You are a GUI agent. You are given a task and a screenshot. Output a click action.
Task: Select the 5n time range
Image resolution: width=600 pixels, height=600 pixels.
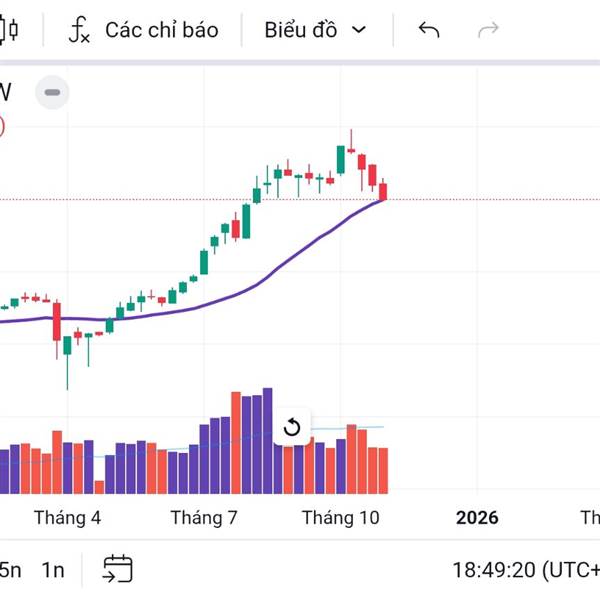(10, 570)
